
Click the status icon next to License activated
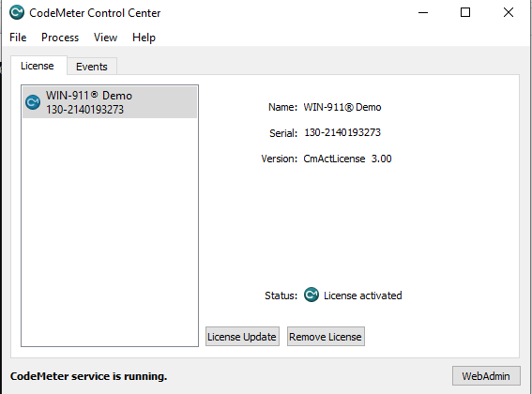point(312,295)
